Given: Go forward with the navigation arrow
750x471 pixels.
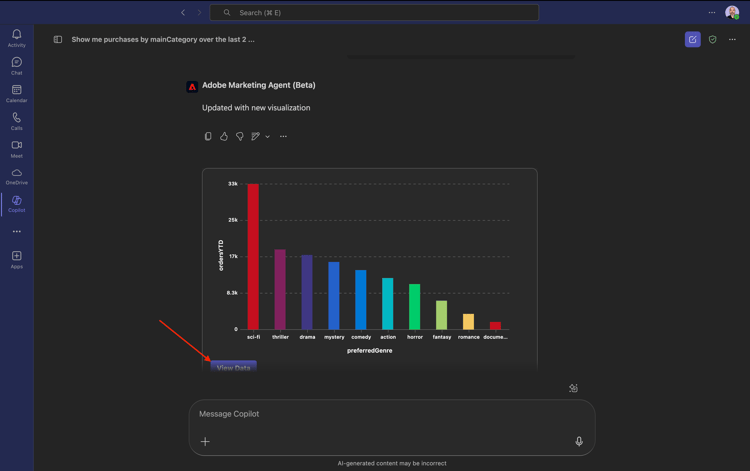Looking at the screenshot, I should pyautogui.click(x=199, y=12).
